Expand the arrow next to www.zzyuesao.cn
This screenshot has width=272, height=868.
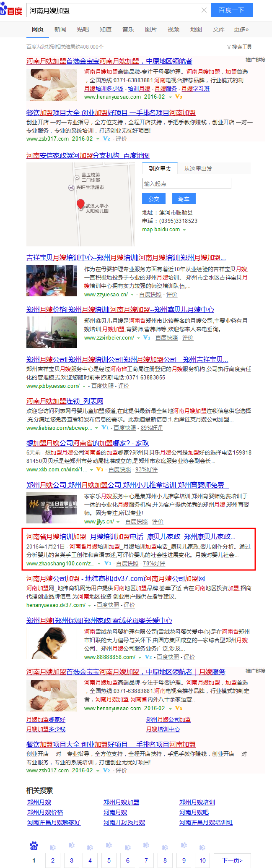[x=132, y=295]
